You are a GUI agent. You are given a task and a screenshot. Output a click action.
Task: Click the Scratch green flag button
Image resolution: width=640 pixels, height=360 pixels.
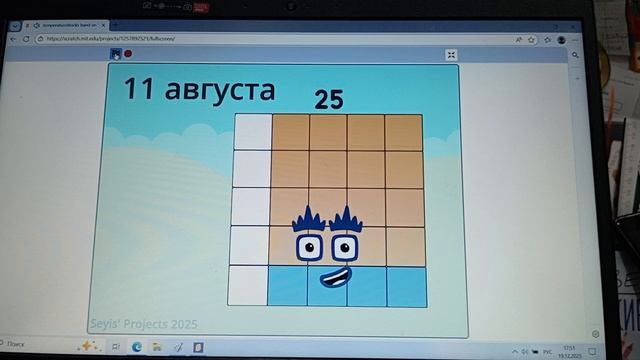(116, 53)
